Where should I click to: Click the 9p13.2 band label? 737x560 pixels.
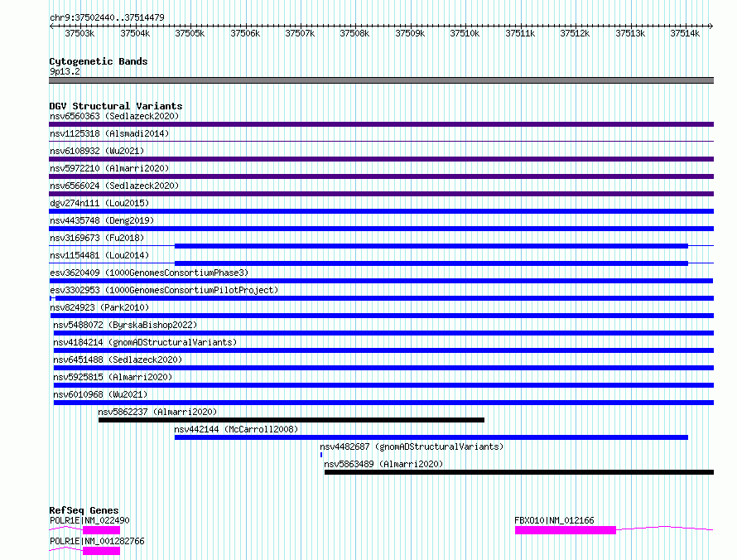click(65, 71)
